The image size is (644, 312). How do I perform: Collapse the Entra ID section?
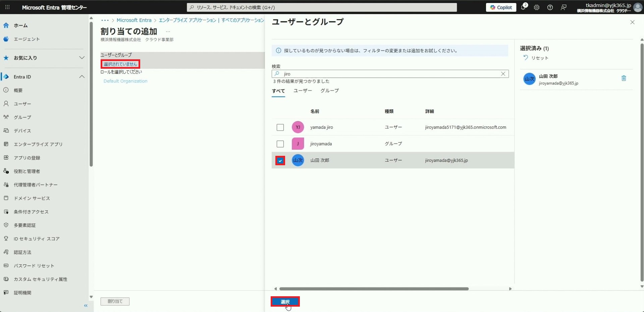[x=82, y=77]
